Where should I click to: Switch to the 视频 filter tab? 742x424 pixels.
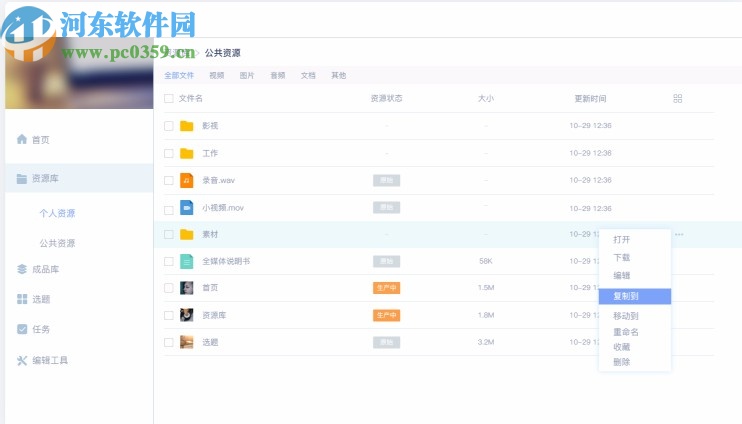click(217, 75)
